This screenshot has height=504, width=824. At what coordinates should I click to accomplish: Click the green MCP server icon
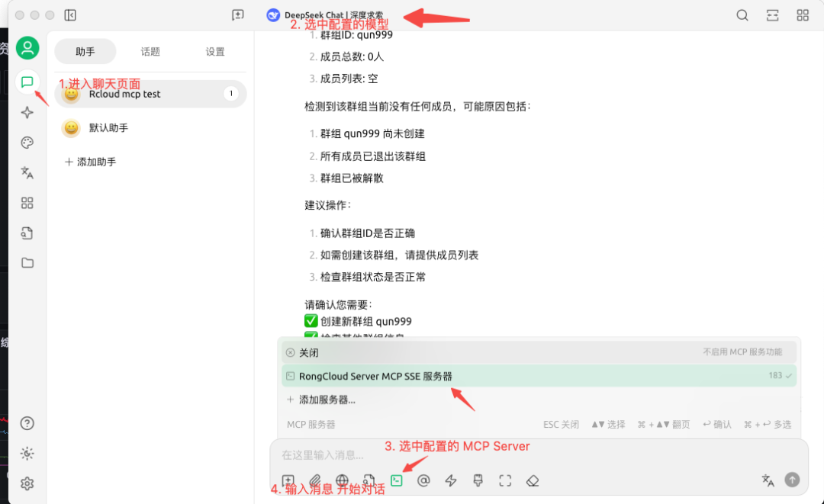(396, 480)
